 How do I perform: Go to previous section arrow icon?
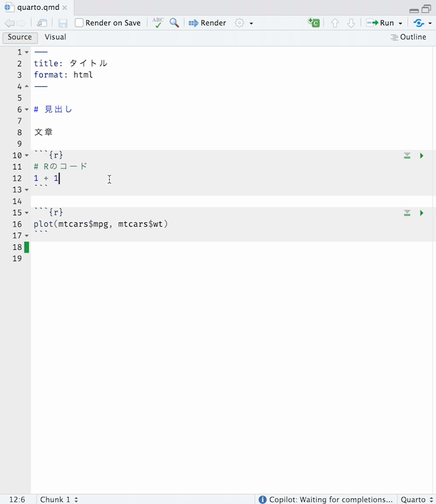tap(335, 23)
